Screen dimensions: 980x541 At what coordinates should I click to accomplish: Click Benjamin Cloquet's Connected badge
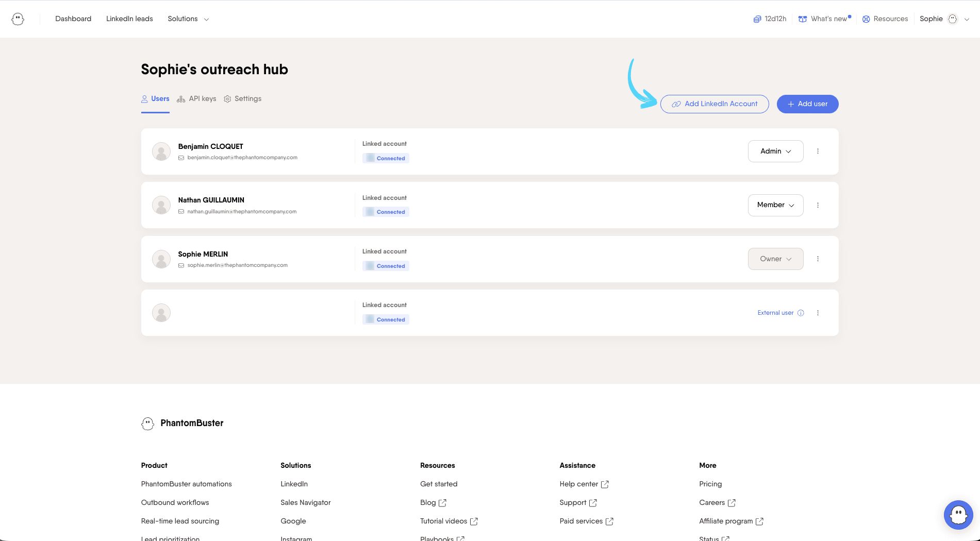(x=386, y=158)
